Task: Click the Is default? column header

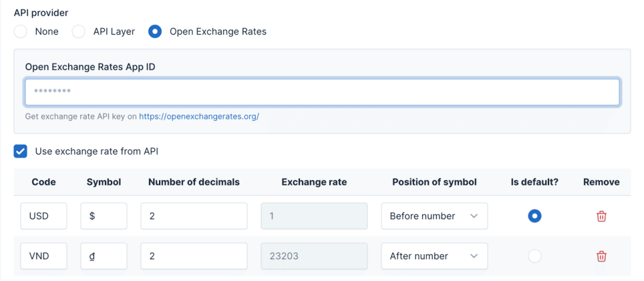Action: 534,182
